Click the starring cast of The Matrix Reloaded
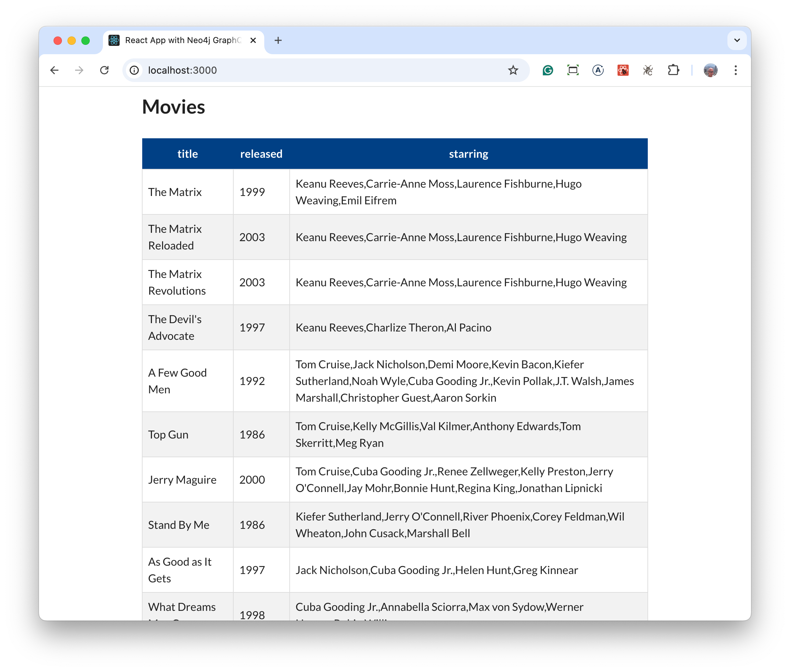 468,237
